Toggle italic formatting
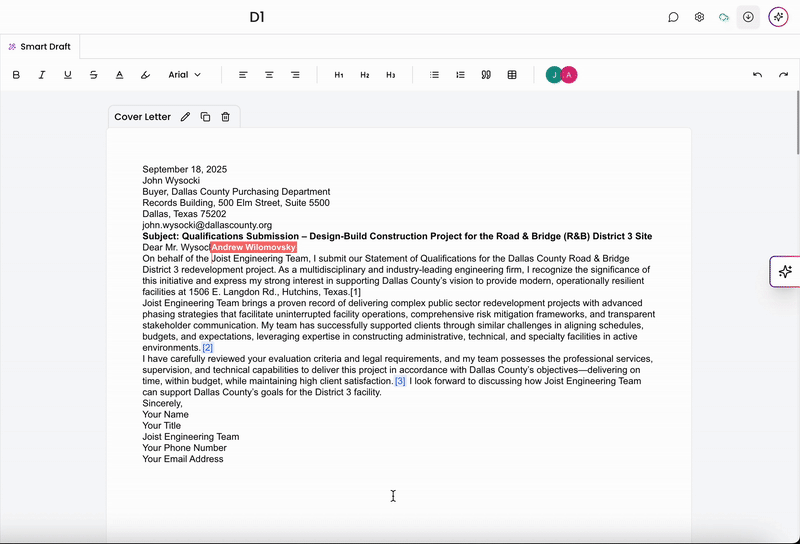800x544 pixels. (x=42, y=75)
